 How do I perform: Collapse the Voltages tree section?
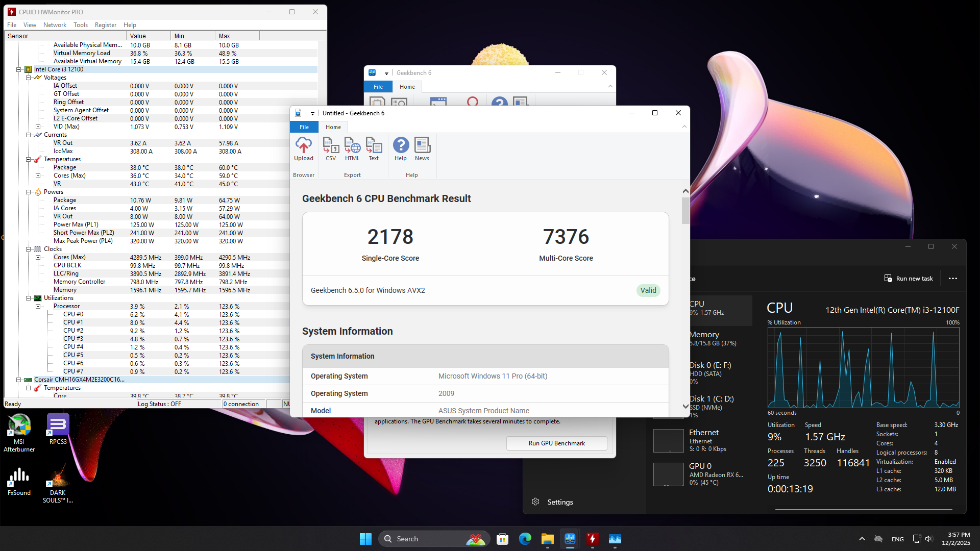tap(29, 78)
